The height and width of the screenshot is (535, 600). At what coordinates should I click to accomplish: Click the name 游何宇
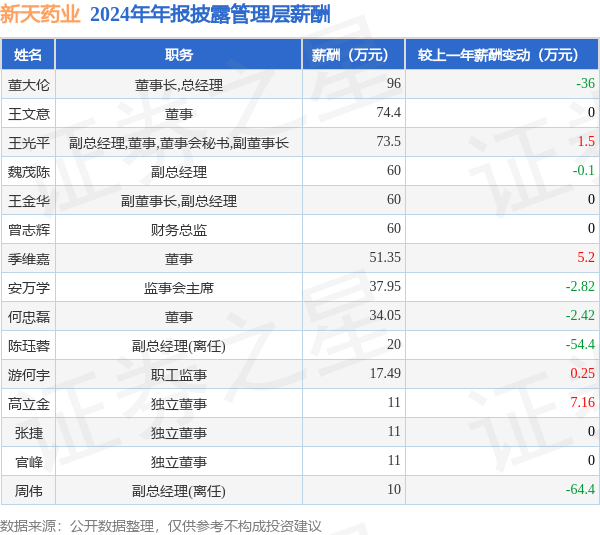pyautogui.click(x=29, y=375)
